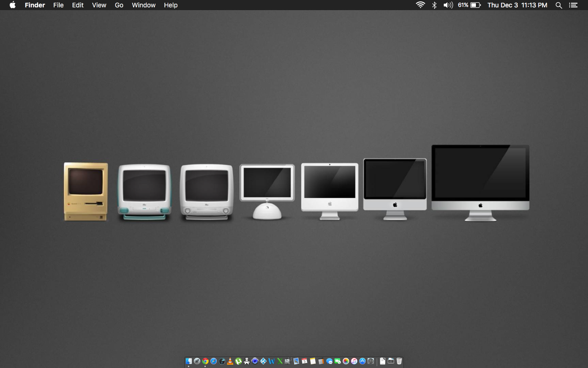Open the Edit menu

[x=78, y=5]
